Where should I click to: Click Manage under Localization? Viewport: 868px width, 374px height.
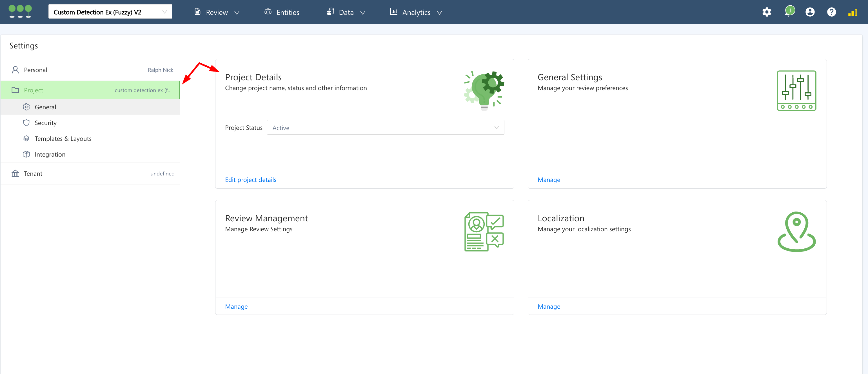tap(549, 306)
